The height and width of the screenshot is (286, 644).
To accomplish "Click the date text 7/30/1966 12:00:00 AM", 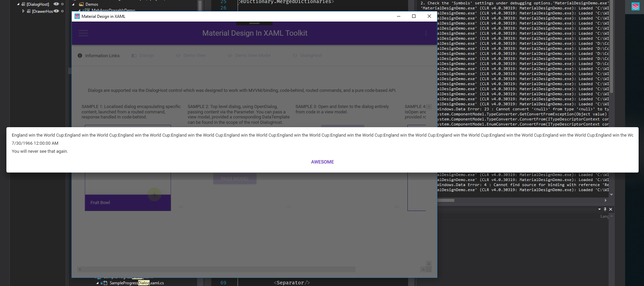I will 35,143.
